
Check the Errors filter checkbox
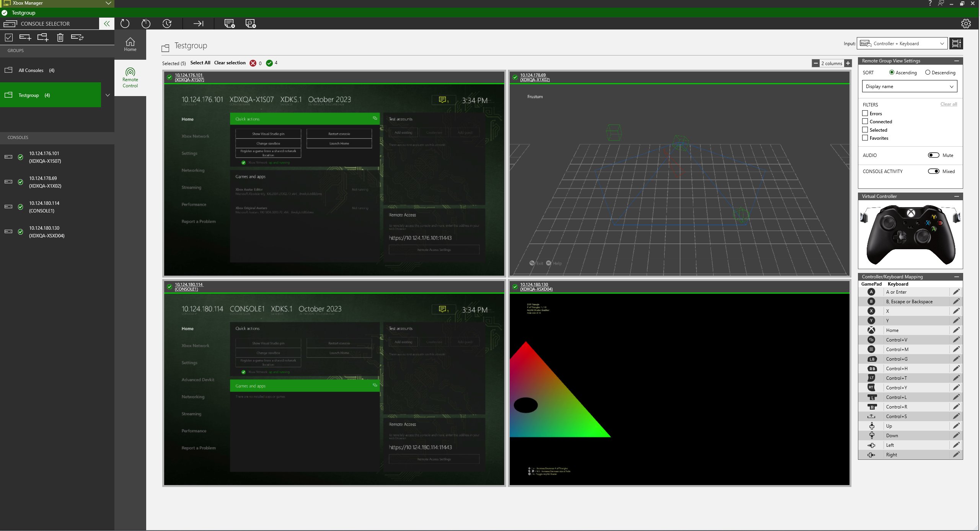coord(865,113)
